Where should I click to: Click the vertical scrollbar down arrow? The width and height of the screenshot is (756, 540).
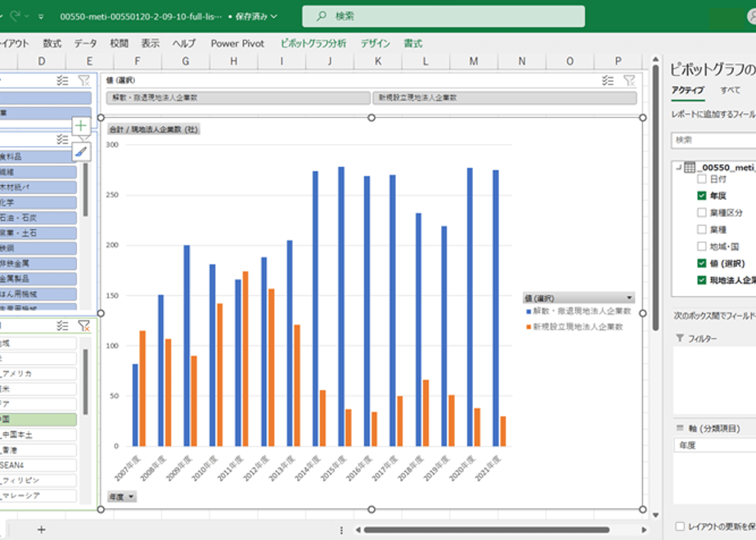(x=655, y=515)
